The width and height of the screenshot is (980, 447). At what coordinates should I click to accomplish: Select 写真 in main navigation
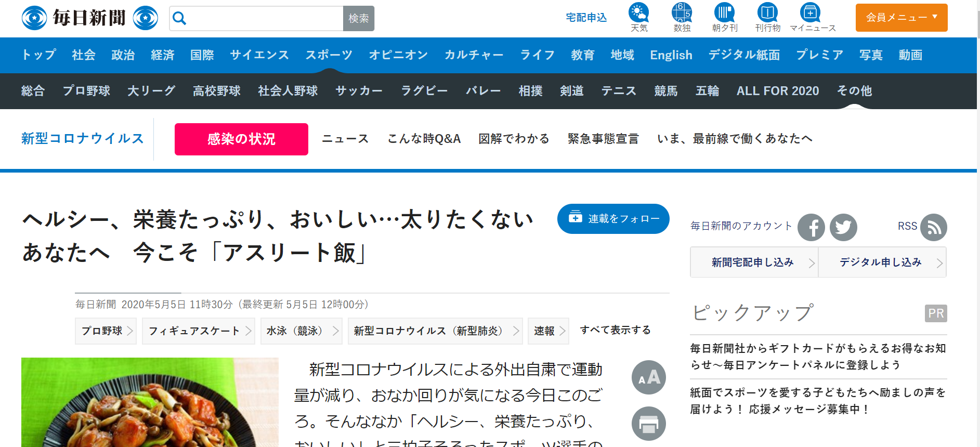(871, 55)
